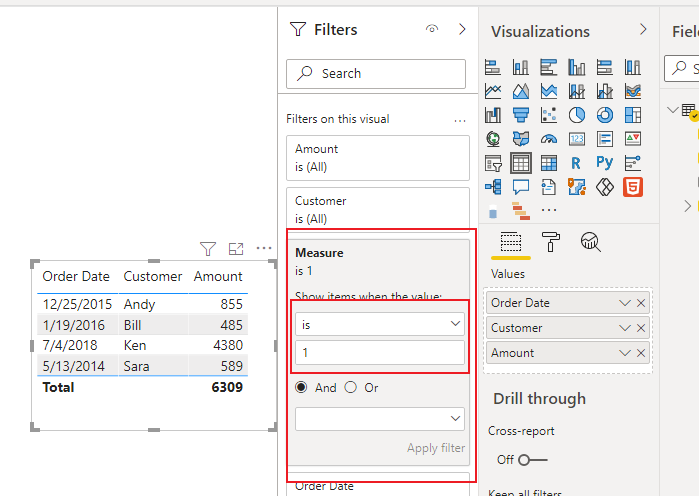Select the cylinder custom visual

coord(493,212)
